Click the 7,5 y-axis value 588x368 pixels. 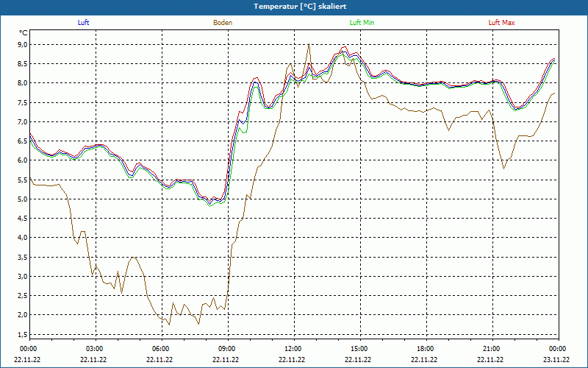(x=23, y=102)
